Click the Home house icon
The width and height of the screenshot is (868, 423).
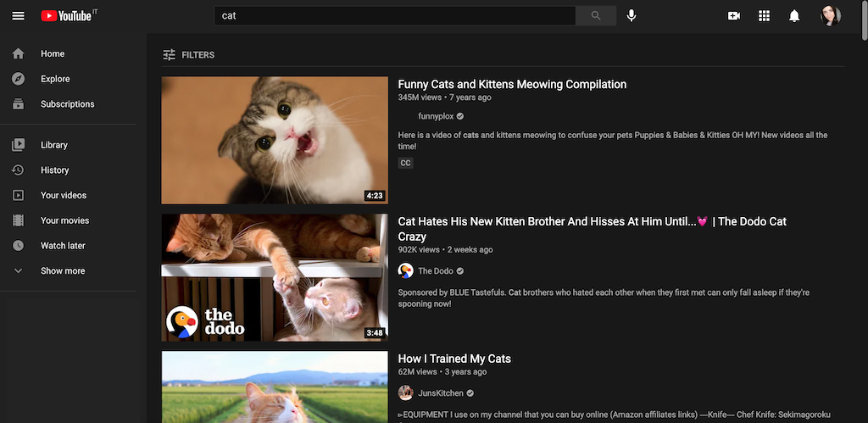pyautogui.click(x=19, y=53)
